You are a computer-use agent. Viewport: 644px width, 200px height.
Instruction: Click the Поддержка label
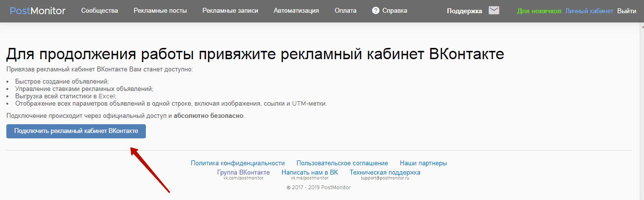pyautogui.click(x=464, y=11)
